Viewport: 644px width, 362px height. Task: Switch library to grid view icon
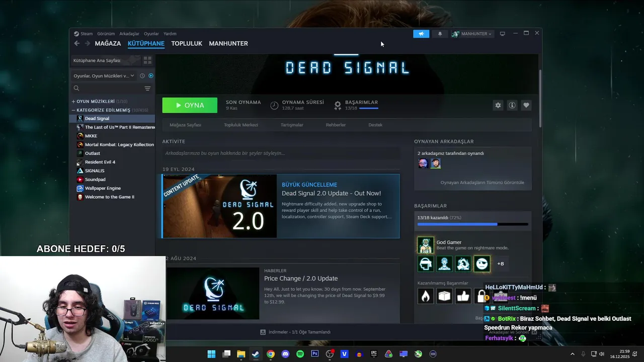(147, 60)
